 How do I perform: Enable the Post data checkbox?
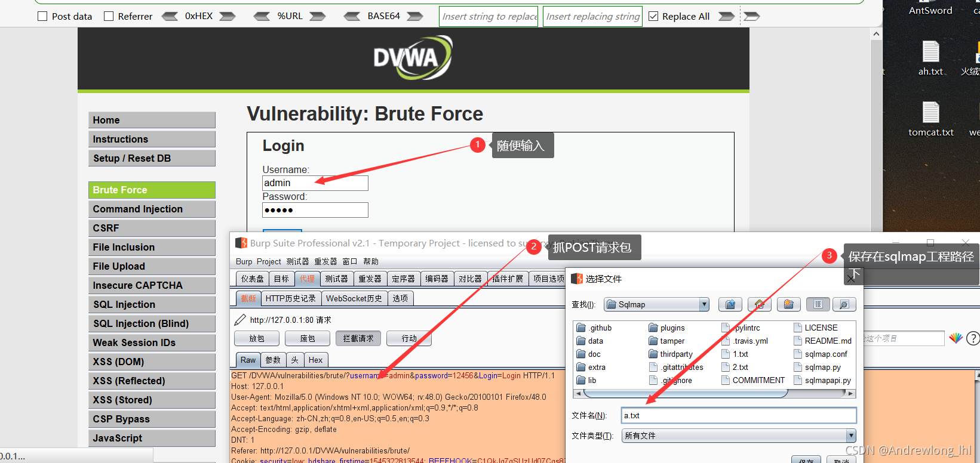42,16
